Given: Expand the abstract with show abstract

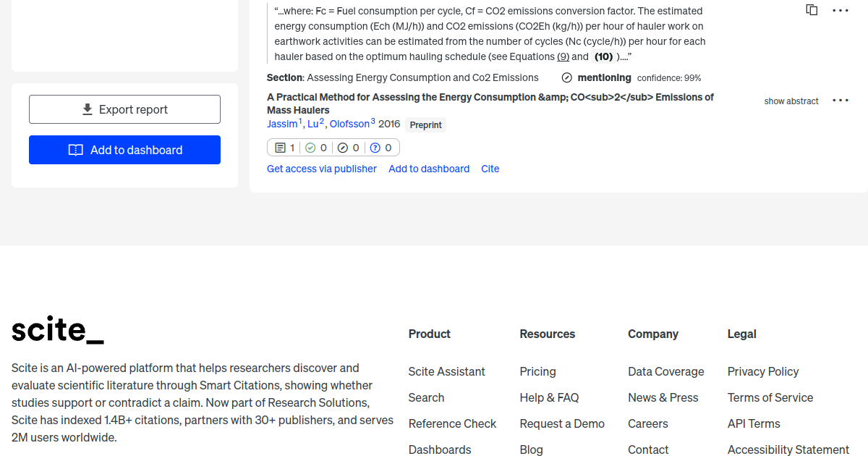Looking at the screenshot, I should coord(791,101).
